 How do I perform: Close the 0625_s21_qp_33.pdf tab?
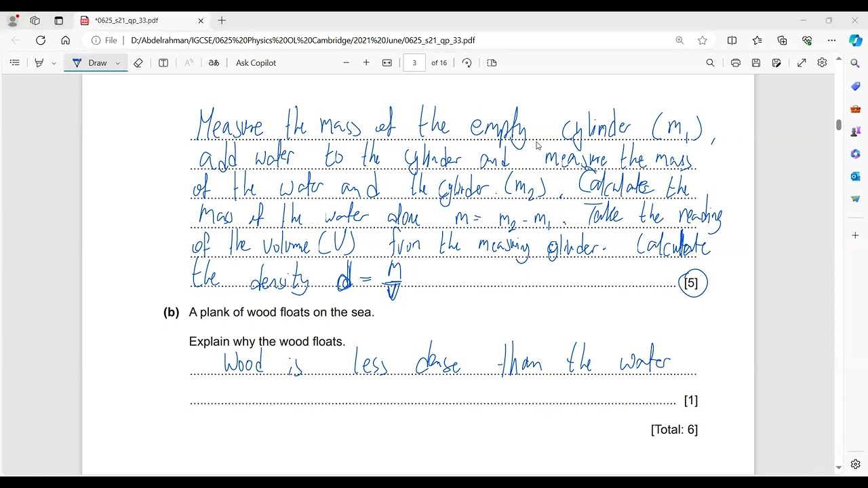pyautogui.click(x=201, y=20)
